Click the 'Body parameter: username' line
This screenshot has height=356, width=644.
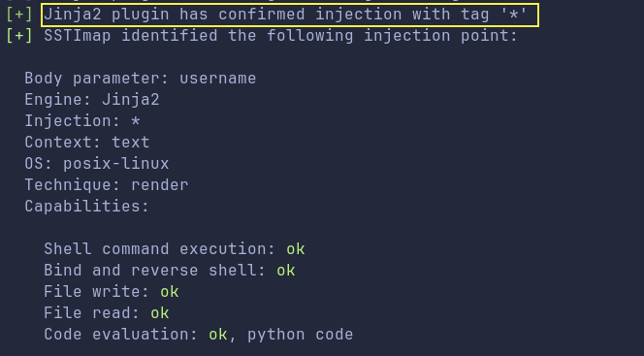[141, 78]
